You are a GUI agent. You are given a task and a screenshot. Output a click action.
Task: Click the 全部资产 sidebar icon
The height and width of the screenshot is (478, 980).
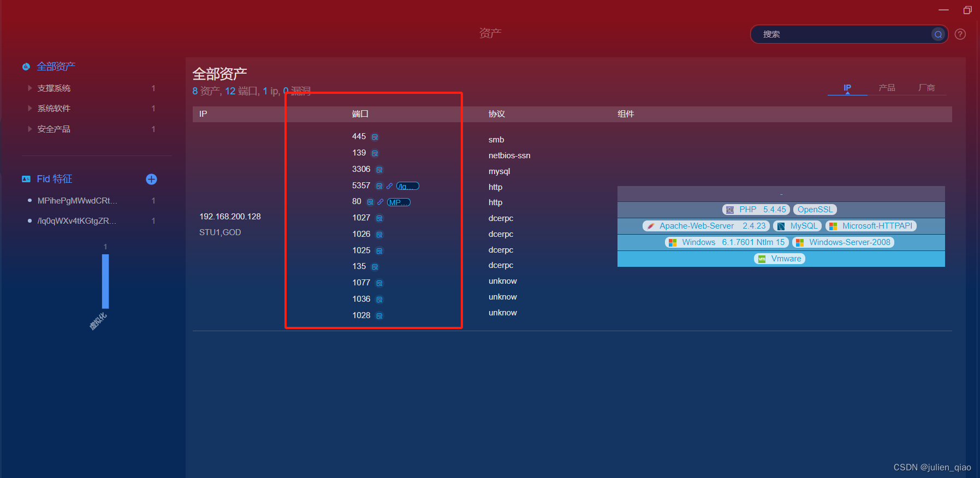(26, 67)
